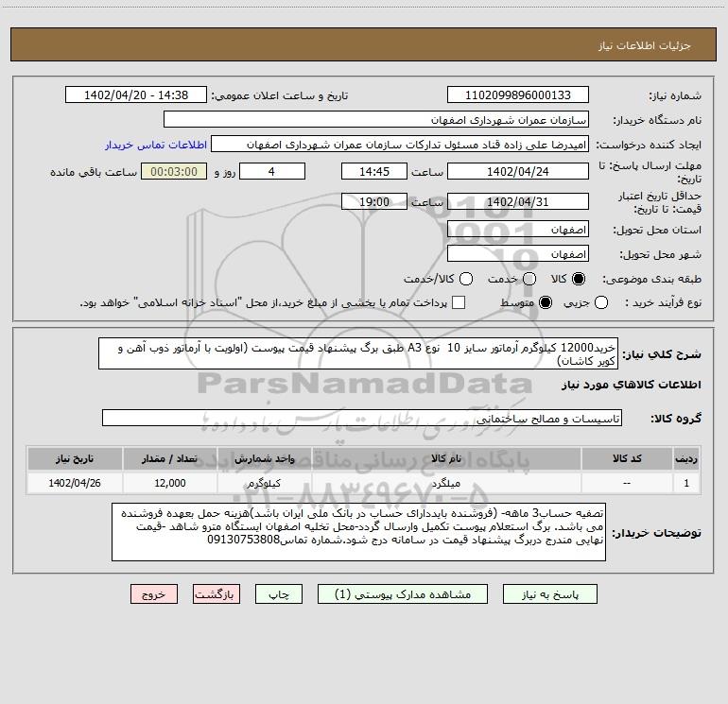Click the request creator name field
The width and height of the screenshot is (728, 704).
click(x=400, y=145)
